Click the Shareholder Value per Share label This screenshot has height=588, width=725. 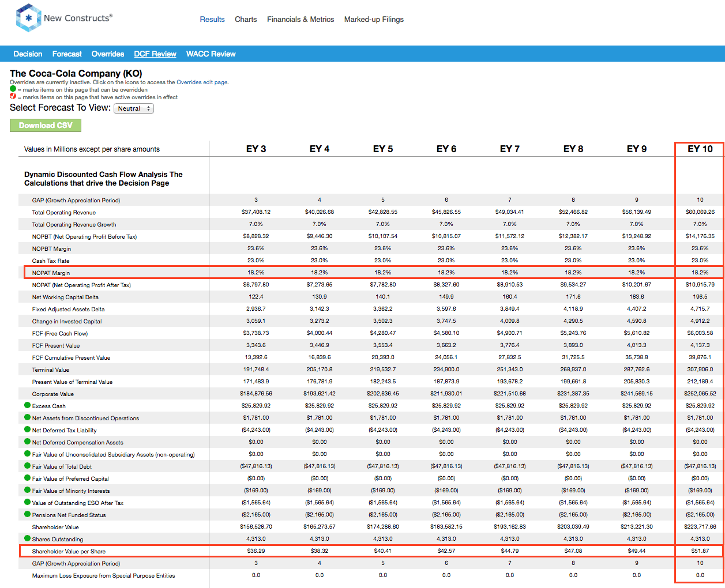click(x=69, y=551)
